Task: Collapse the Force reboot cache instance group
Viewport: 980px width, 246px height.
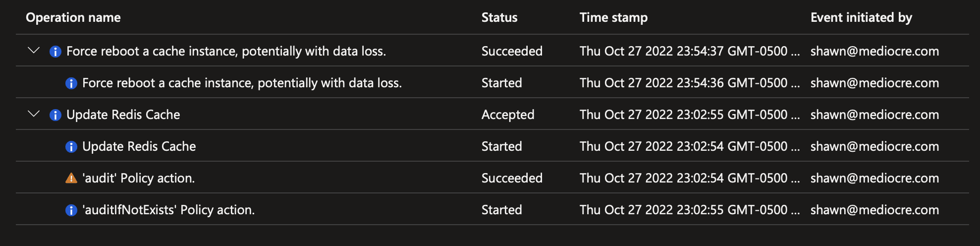Action: pos(34,51)
